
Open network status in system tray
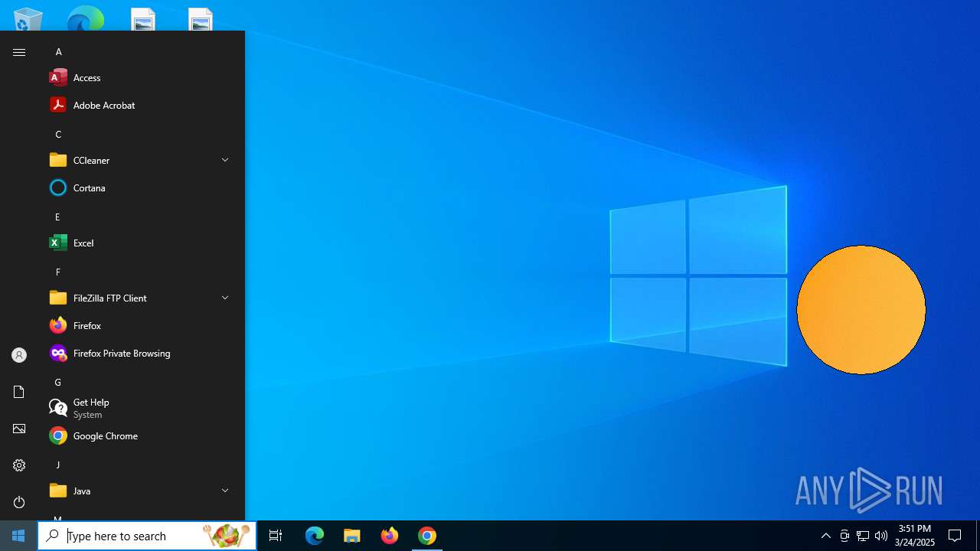point(863,536)
